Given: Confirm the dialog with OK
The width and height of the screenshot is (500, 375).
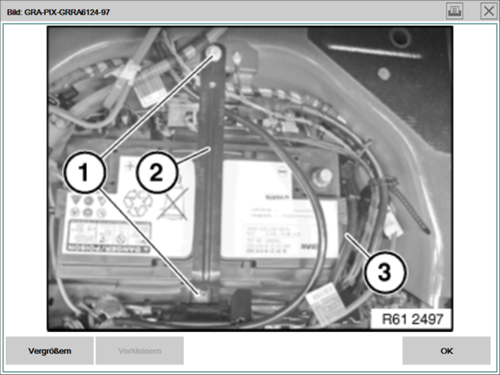Looking at the screenshot, I should click(446, 351).
